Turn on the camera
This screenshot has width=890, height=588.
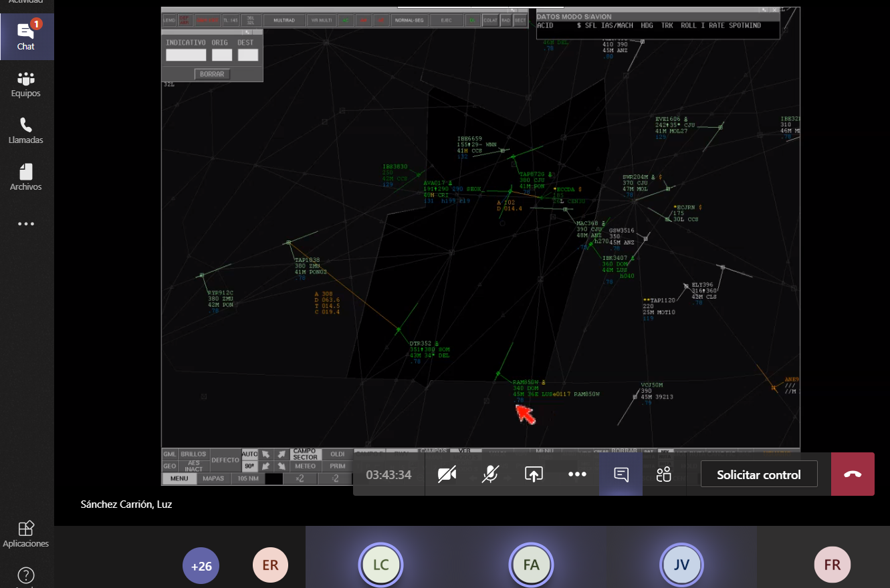(x=447, y=474)
